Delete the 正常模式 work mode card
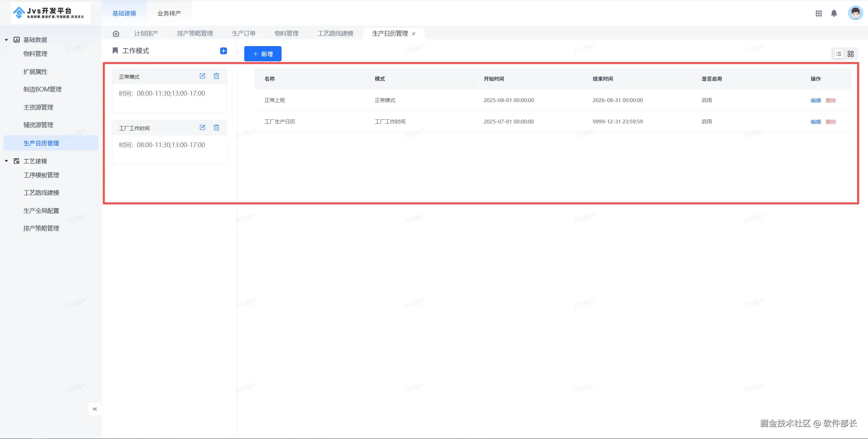 tap(216, 76)
